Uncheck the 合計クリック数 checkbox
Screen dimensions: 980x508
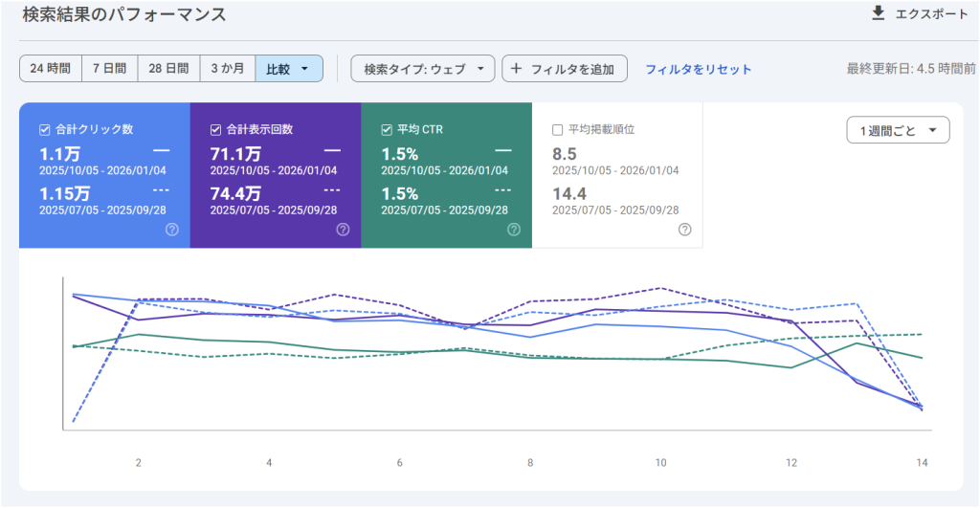click(x=44, y=130)
